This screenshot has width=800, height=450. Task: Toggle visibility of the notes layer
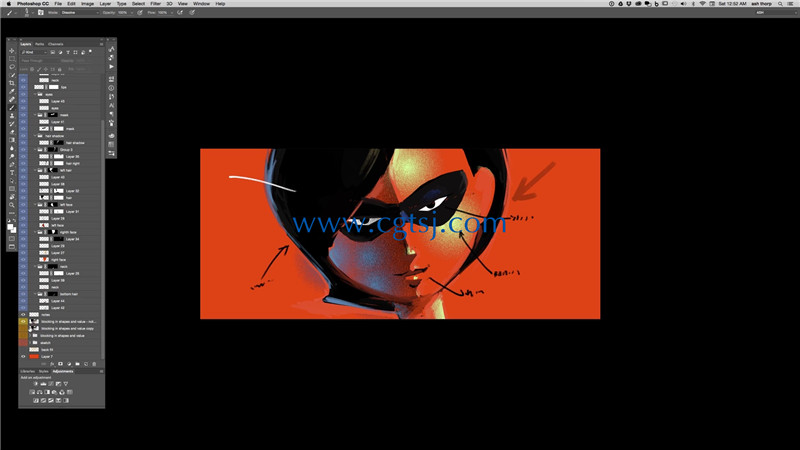23,315
